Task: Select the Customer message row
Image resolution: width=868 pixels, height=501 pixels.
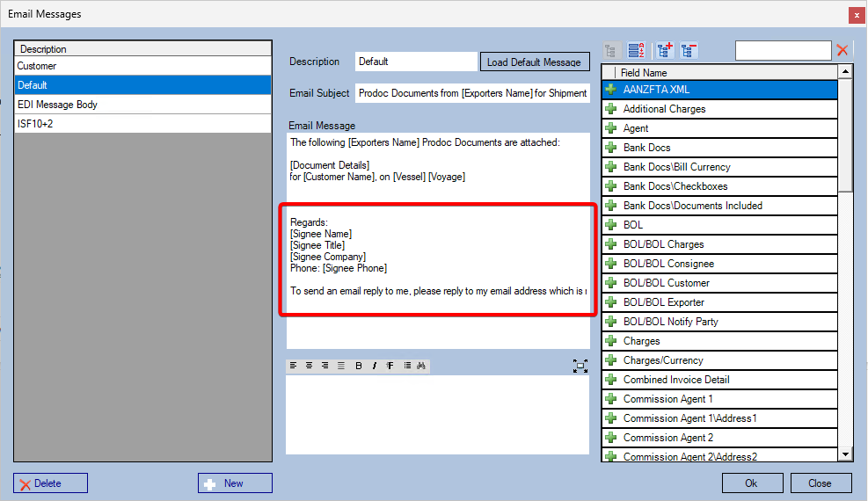Action: click(142, 66)
